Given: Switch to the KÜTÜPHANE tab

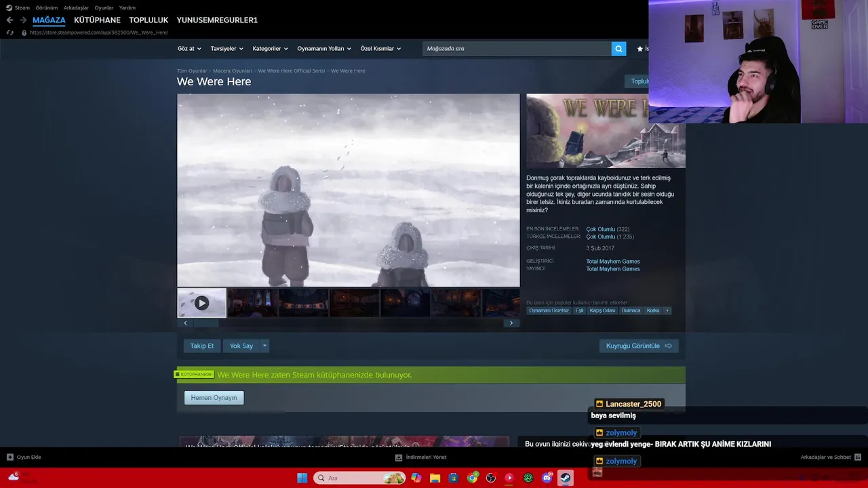Looking at the screenshot, I should tap(97, 20).
